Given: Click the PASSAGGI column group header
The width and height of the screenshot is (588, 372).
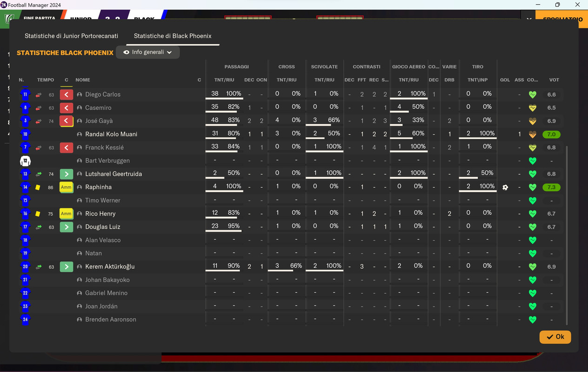Looking at the screenshot, I should [x=236, y=67].
